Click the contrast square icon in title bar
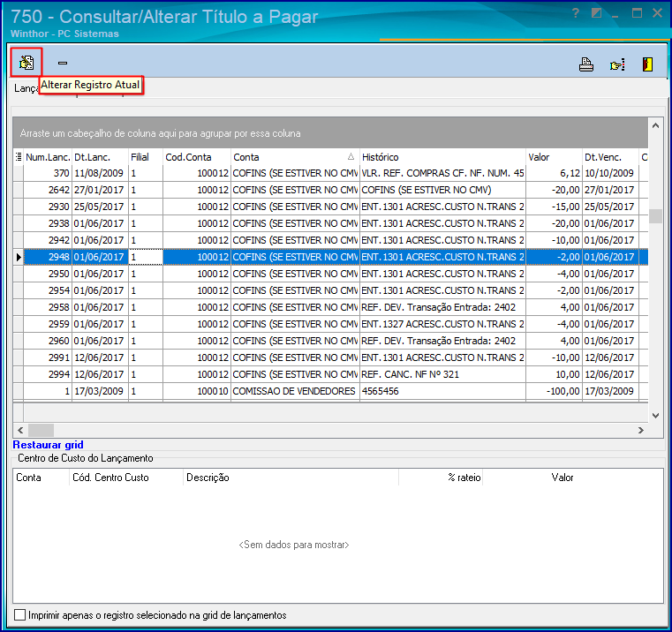 coord(596,13)
